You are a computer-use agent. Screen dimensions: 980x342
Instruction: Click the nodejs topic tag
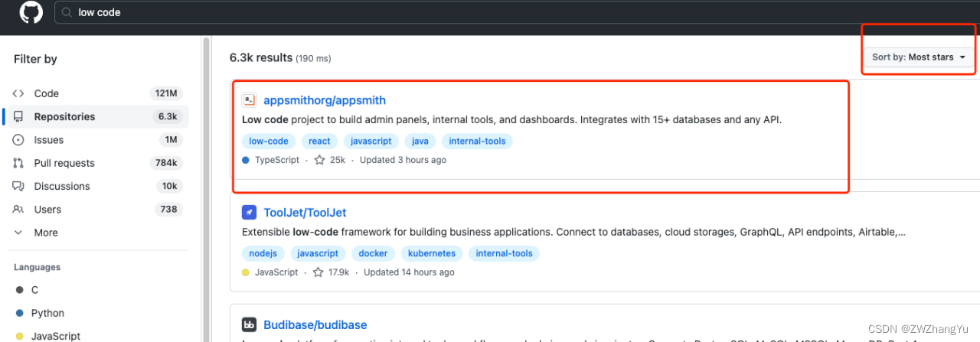[264, 253]
